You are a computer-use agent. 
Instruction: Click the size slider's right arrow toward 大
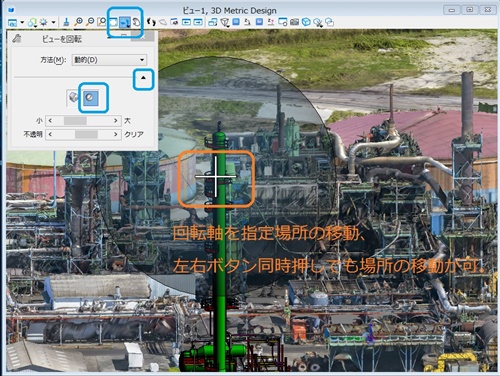[116, 120]
